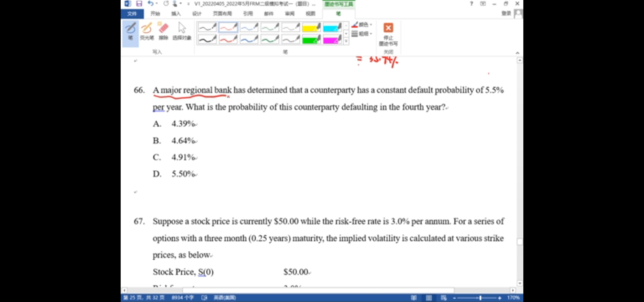Switch to Read Mode view in status bar

point(414,298)
